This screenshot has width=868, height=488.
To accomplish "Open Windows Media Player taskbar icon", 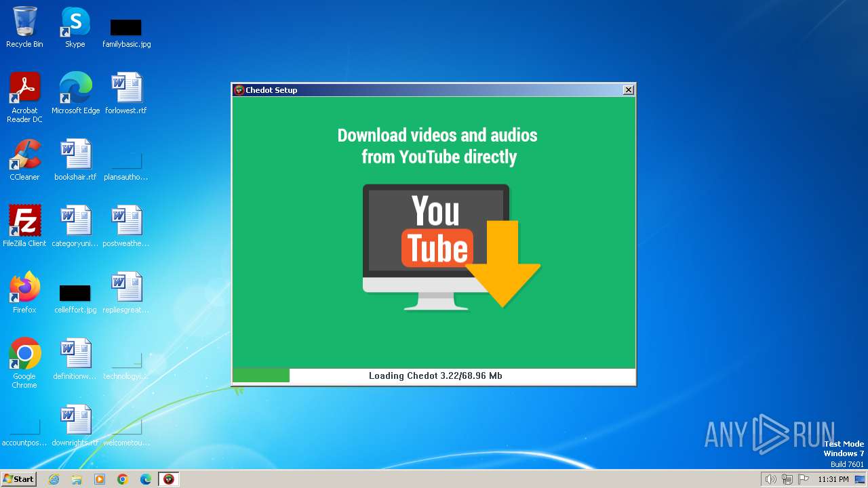I will [100, 479].
